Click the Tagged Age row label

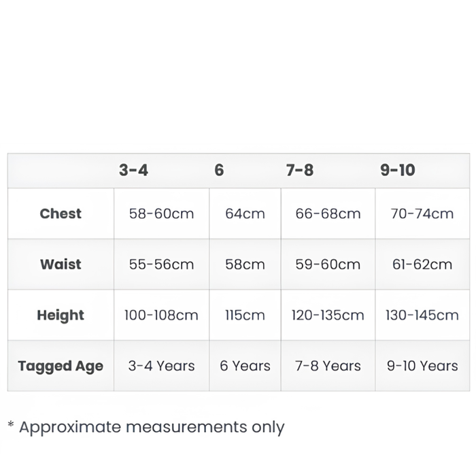[x=61, y=366]
